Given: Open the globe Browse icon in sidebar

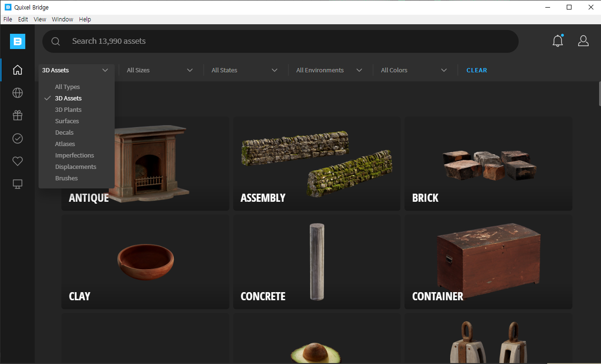Looking at the screenshot, I should pyautogui.click(x=18, y=93).
